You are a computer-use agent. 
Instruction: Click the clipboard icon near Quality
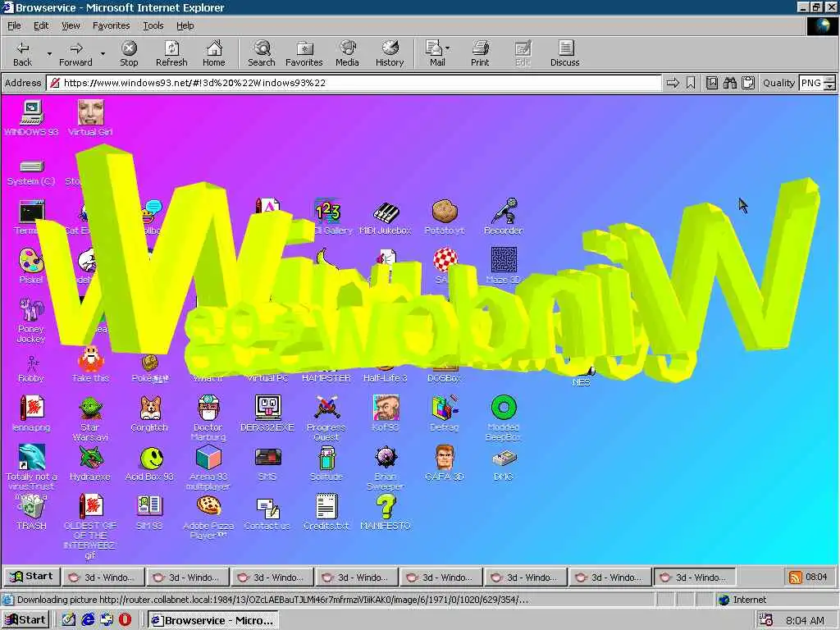(x=748, y=83)
